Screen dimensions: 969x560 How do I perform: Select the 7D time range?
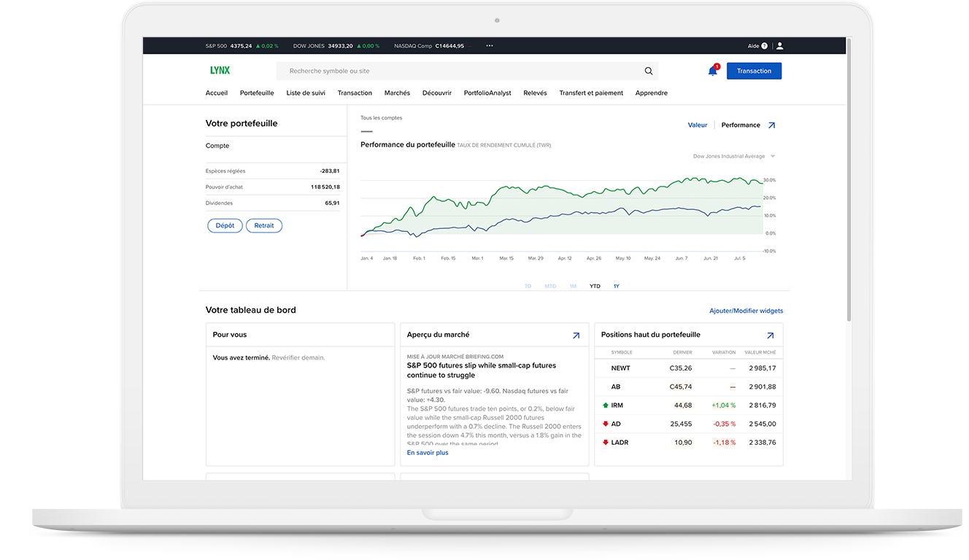point(528,287)
